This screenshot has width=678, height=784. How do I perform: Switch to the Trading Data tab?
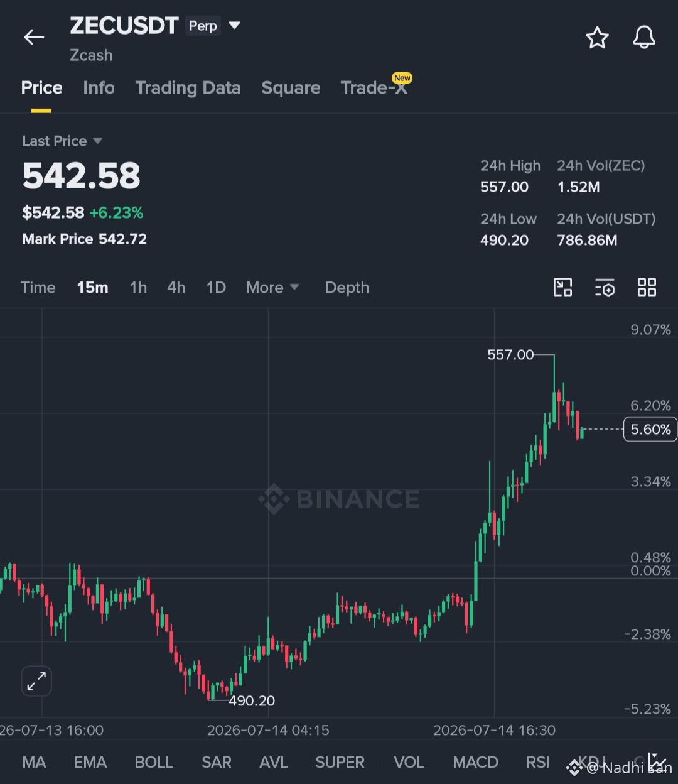pyautogui.click(x=188, y=88)
